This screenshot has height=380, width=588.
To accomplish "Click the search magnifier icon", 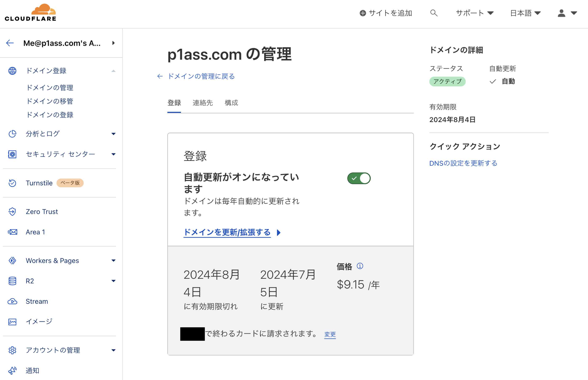I will click(434, 13).
